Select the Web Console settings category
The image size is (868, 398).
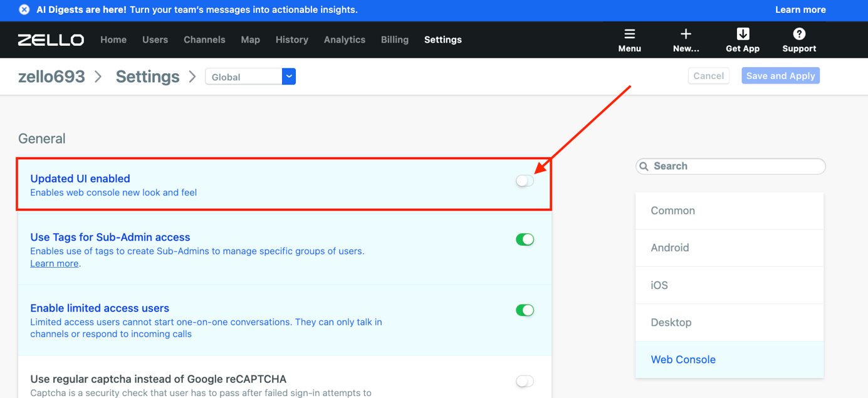[729, 360]
